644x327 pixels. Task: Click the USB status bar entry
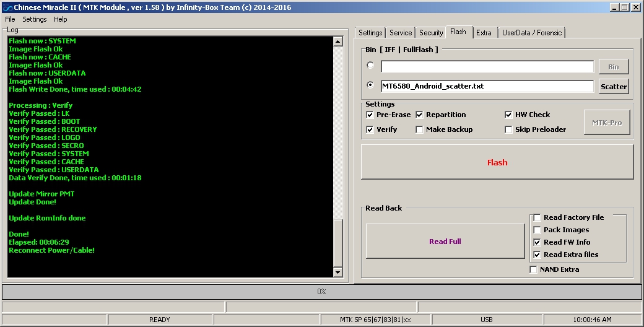point(487,320)
